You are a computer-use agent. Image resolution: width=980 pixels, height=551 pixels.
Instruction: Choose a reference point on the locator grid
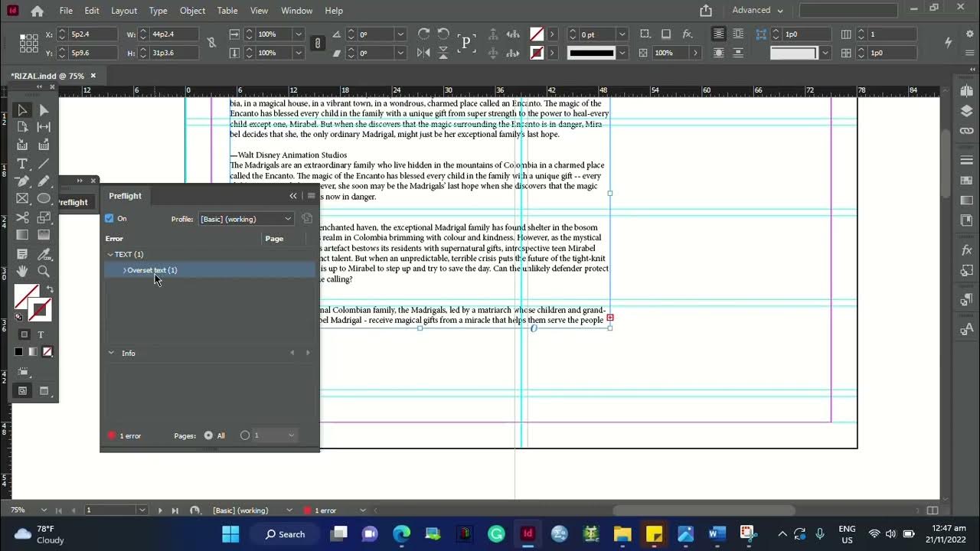tap(28, 44)
